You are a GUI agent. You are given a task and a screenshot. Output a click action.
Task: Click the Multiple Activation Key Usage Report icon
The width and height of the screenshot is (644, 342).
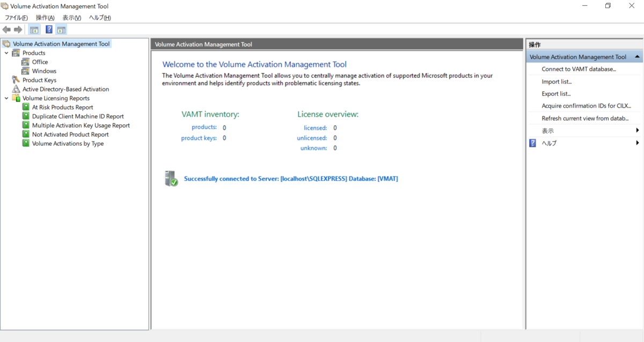pyautogui.click(x=26, y=125)
